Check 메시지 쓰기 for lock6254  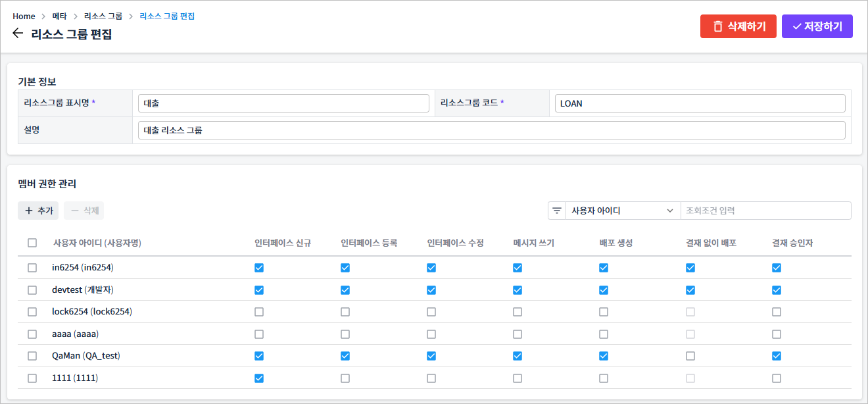click(x=518, y=311)
